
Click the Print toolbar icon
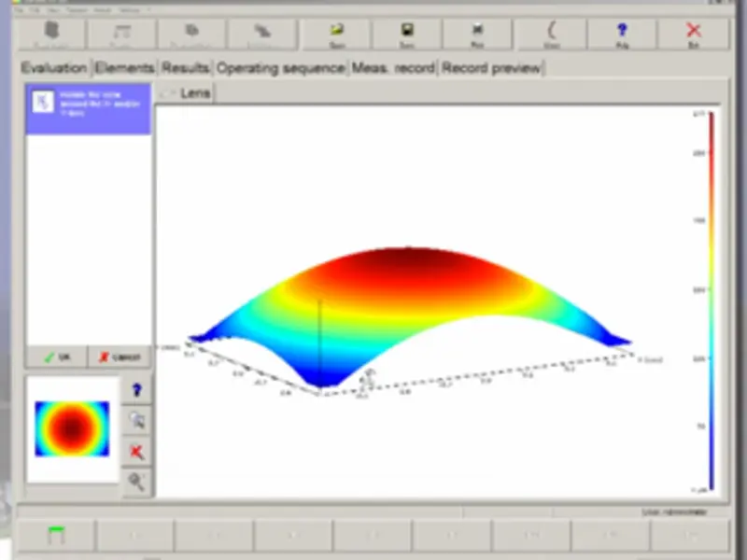pyautogui.click(x=477, y=34)
